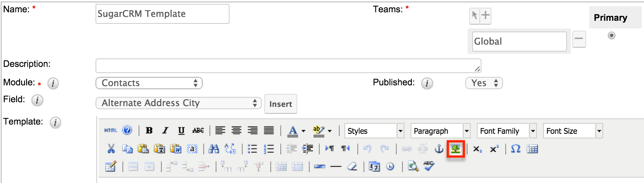Insert table row after
Image resolution: width=644 pixels, height=183 pixels.
click(188, 166)
